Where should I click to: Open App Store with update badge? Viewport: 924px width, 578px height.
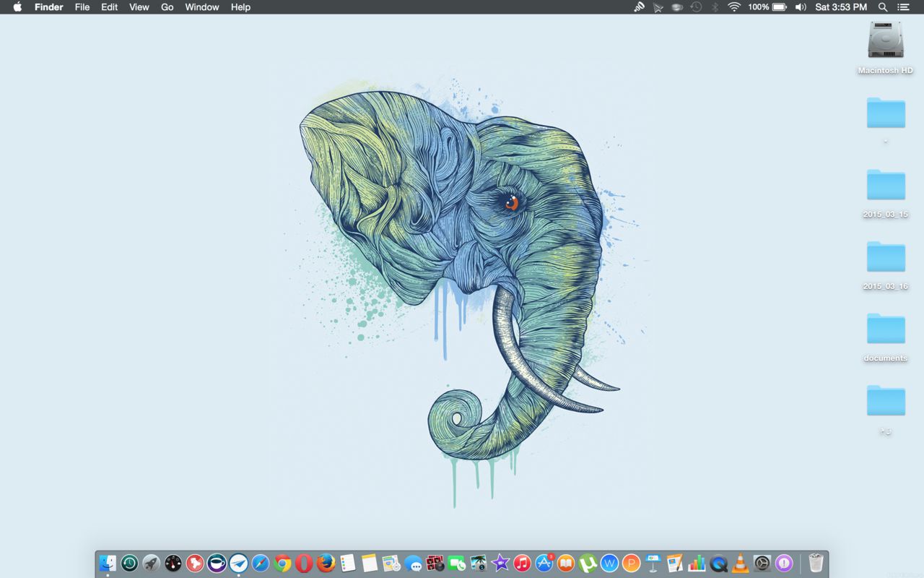[x=544, y=563]
